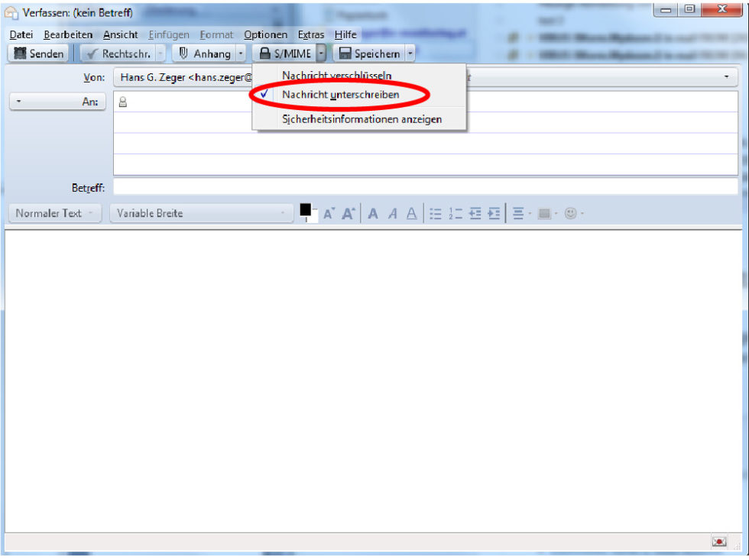
Task: Click the underline text formatting icon
Action: click(x=411, y=214)
